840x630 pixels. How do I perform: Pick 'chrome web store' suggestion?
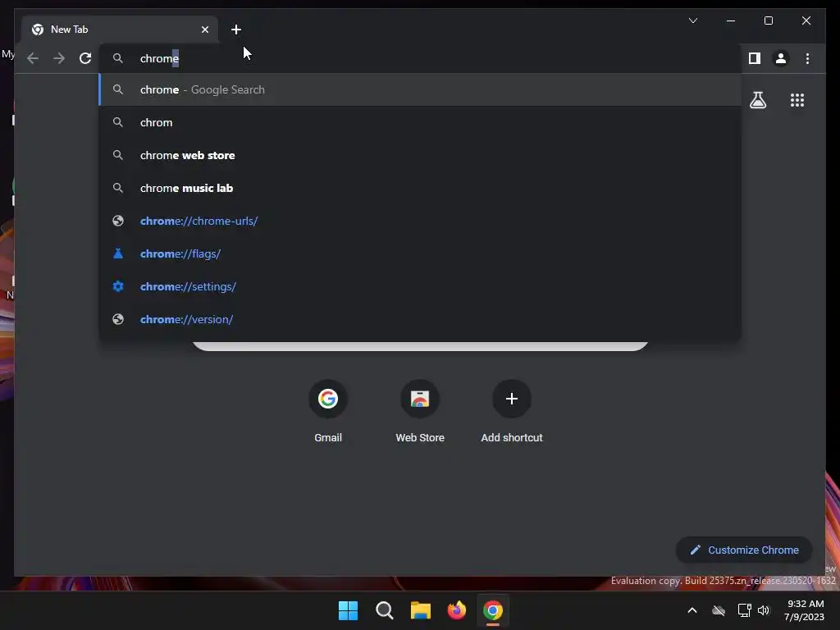click(421, 155)
